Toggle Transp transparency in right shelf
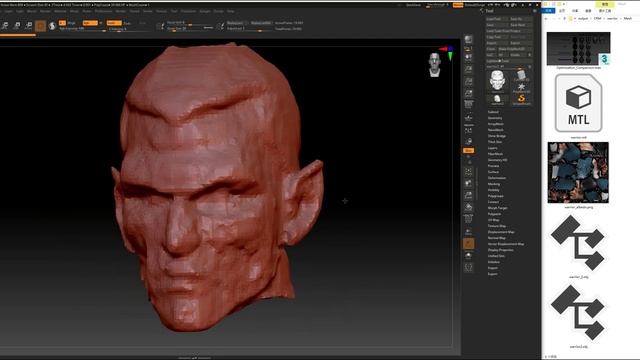 point(468,231)
